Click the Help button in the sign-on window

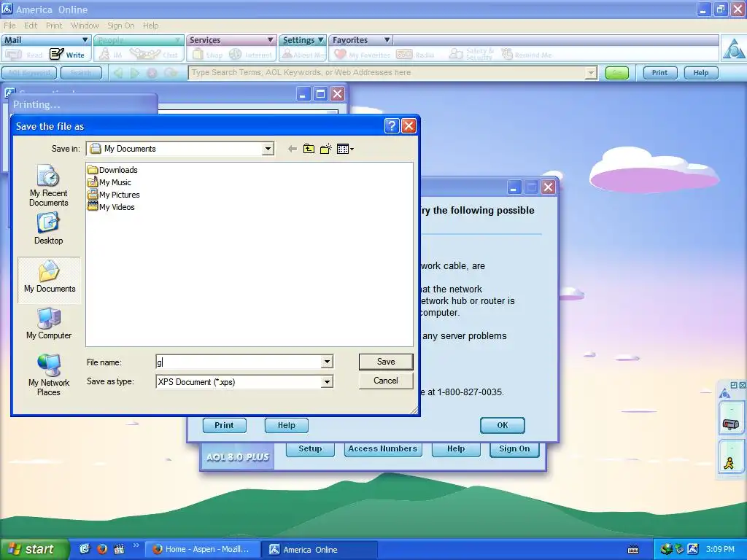pos(456,448)
